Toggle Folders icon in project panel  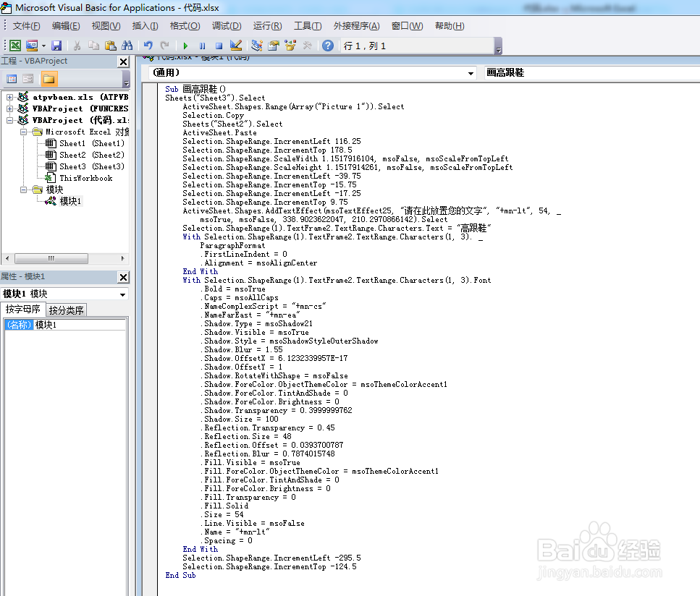49,79
